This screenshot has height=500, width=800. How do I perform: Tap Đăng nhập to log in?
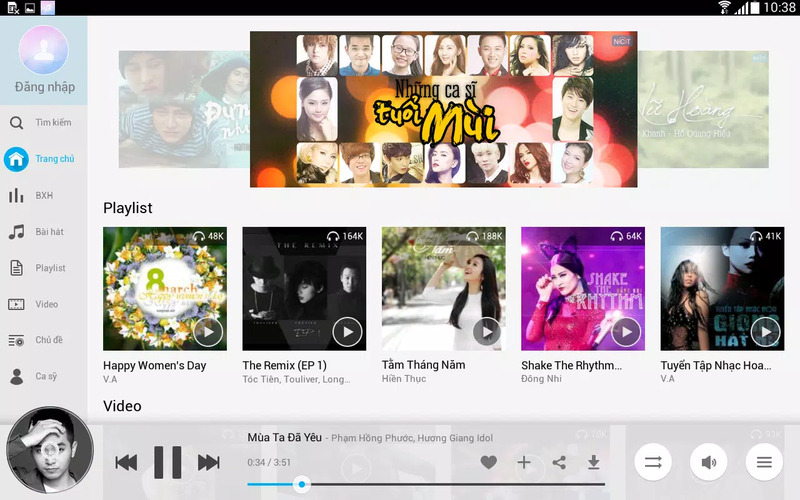pyautogui.click(x=44, y=87)
